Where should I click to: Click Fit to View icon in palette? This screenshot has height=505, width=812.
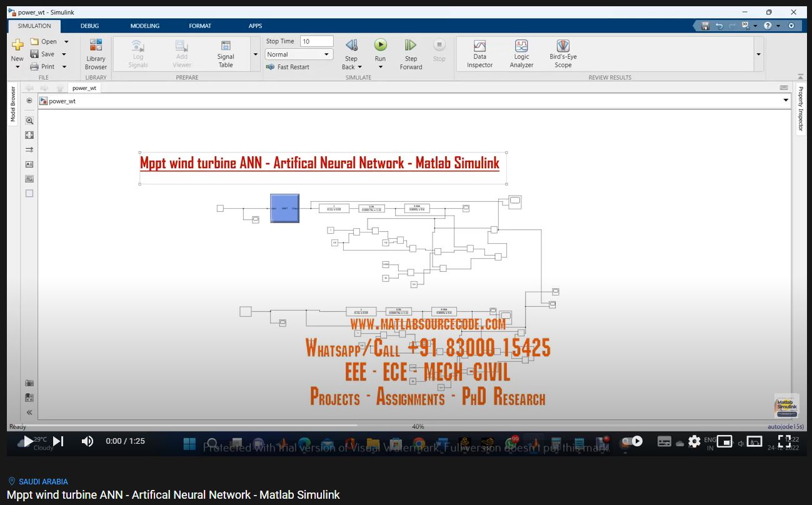click(29, 135)
